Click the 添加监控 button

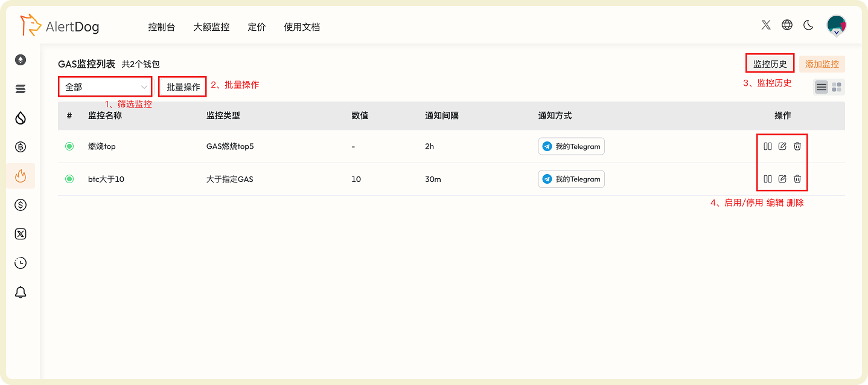(822, 63)
